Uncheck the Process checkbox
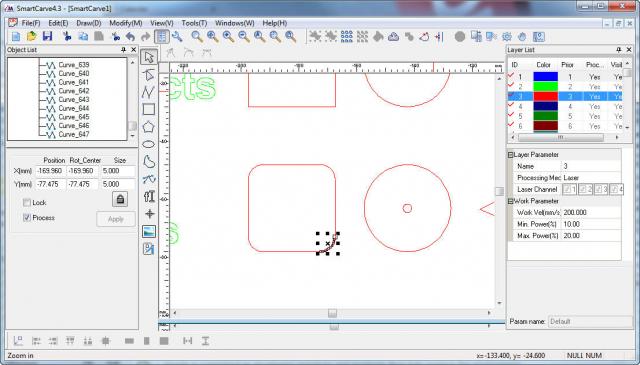This screenshot has height=365, width=640. 27,218
